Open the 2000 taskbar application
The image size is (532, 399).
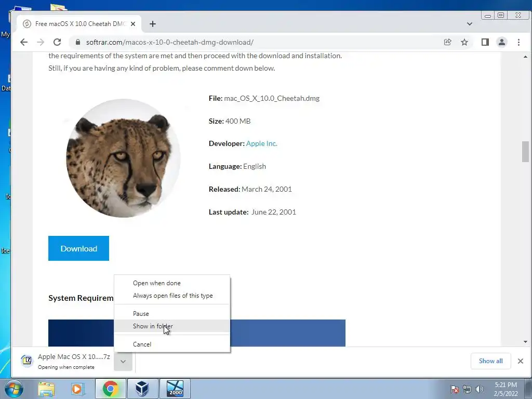(x=175, y=389)
